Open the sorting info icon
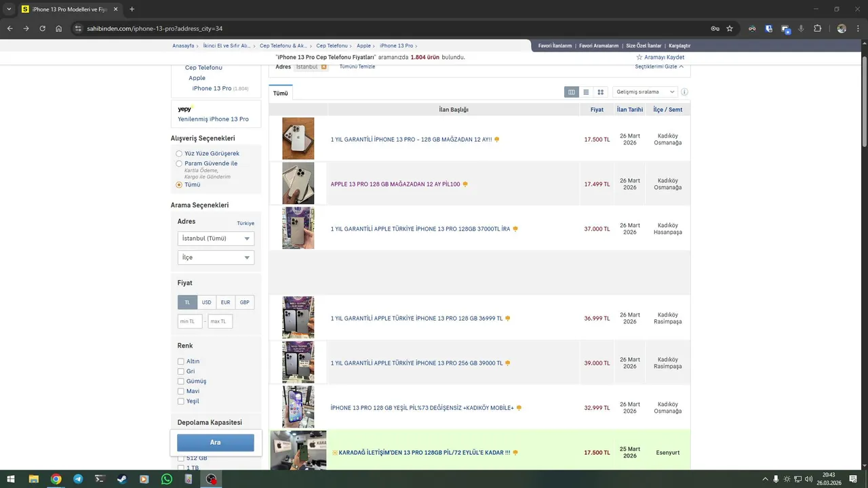The width and height of the screenshot is (868, 488). pos(684,92)
